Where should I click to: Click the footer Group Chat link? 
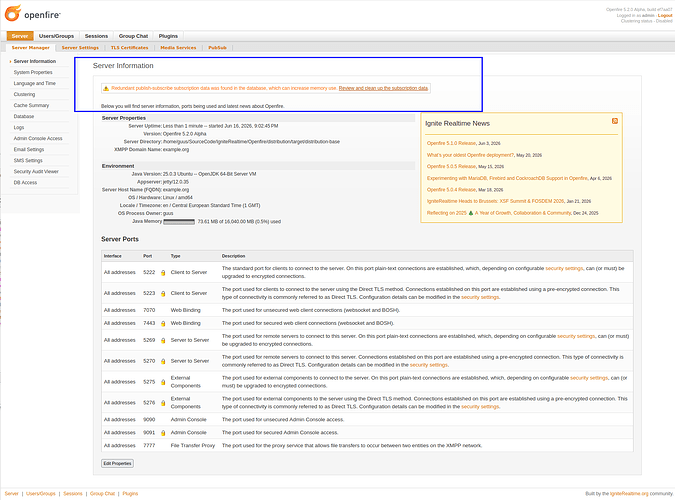102,494
